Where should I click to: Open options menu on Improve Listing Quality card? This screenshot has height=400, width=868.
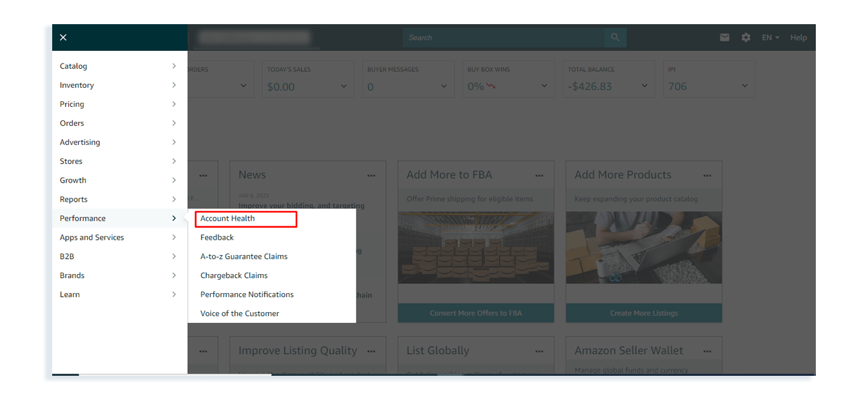click(371, 350)
